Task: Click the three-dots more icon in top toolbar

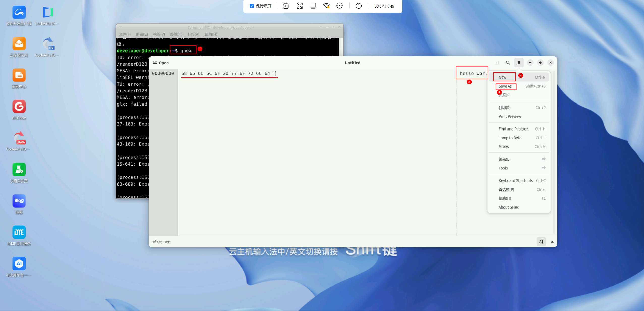Action: coord(339,6)
